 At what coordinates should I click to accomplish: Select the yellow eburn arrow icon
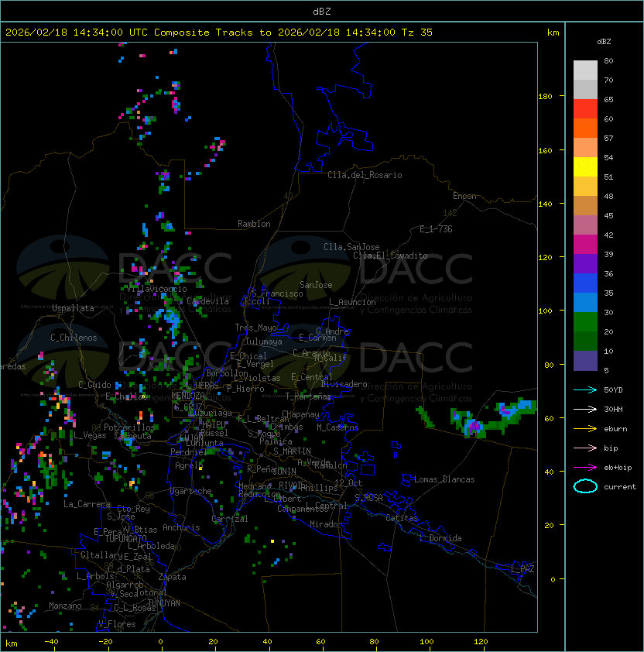(585, 429)
